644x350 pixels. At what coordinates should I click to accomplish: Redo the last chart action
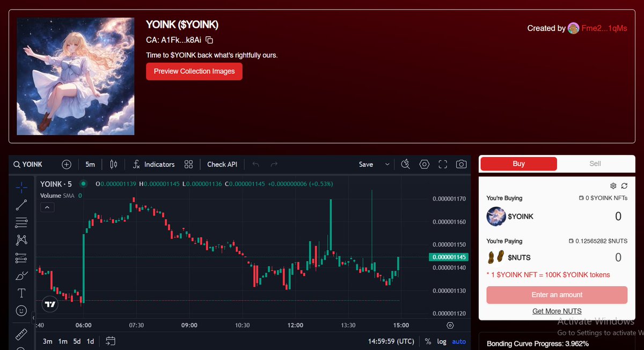(x=274, y=165)
